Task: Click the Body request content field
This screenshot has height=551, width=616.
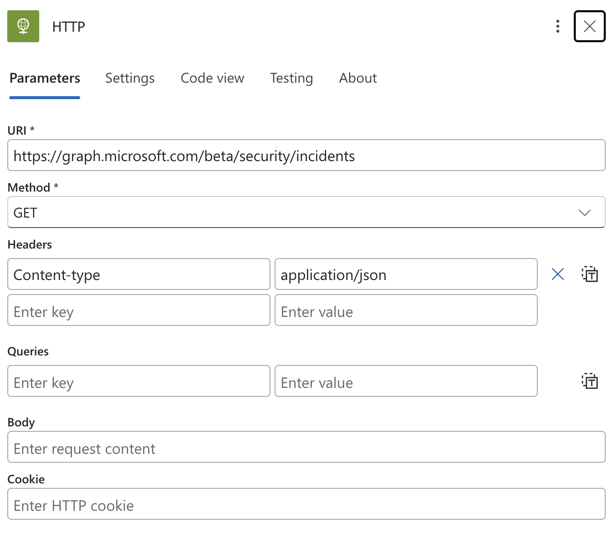Action: [306, 447]
